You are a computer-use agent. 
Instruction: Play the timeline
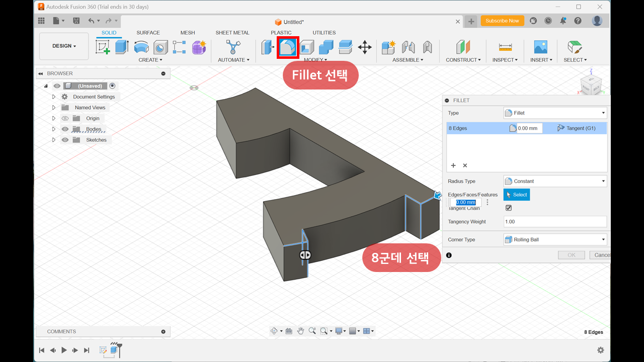[x=64, y=350]
